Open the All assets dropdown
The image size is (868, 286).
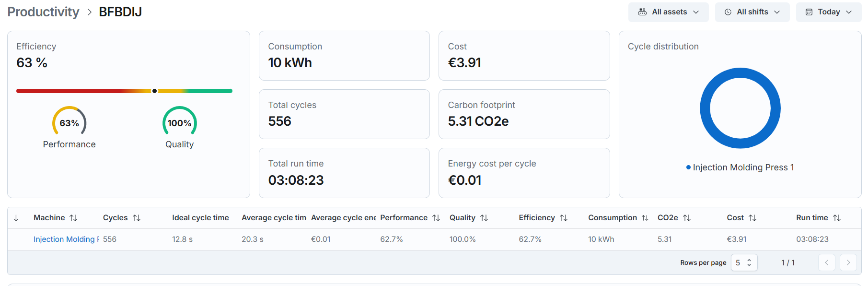(668, 12)
